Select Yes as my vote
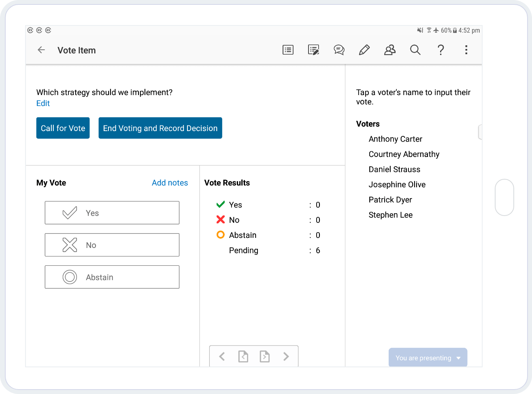 pyautogui.click(x=112, y=213)
